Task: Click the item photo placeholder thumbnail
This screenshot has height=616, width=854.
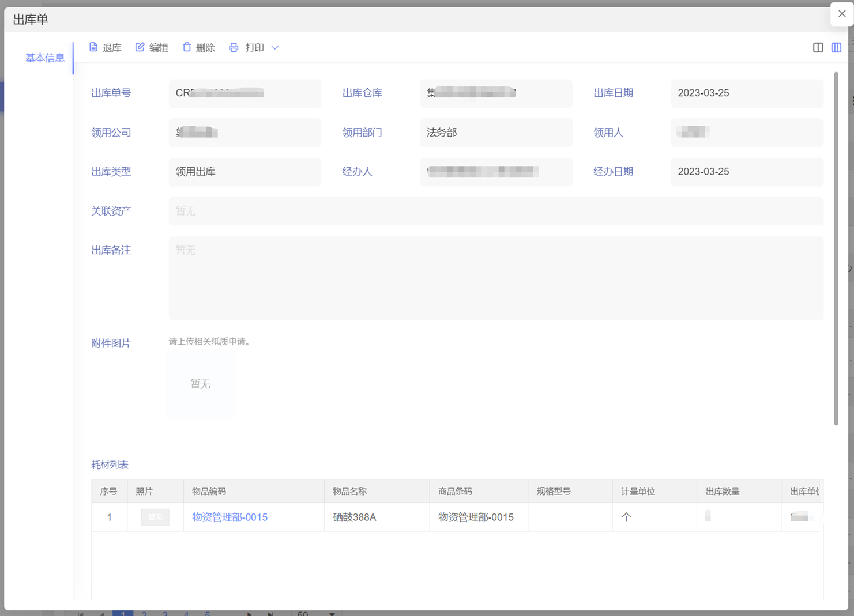Action: click(155, 517)
